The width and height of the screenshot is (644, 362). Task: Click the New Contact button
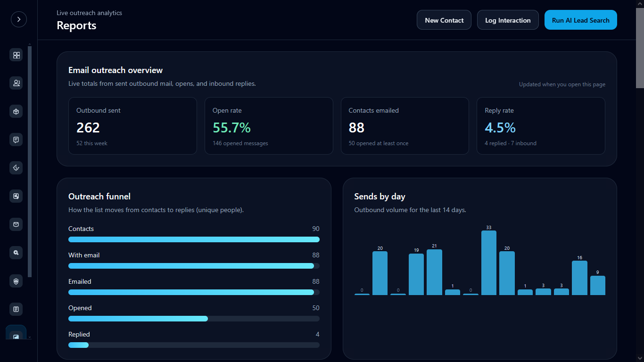click(x=444, y=20)
